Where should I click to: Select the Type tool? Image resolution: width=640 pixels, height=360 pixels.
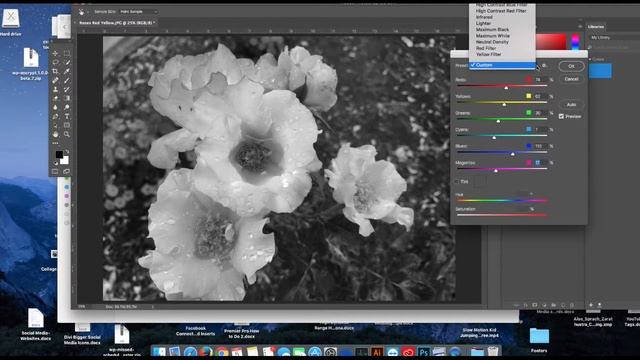67,116
